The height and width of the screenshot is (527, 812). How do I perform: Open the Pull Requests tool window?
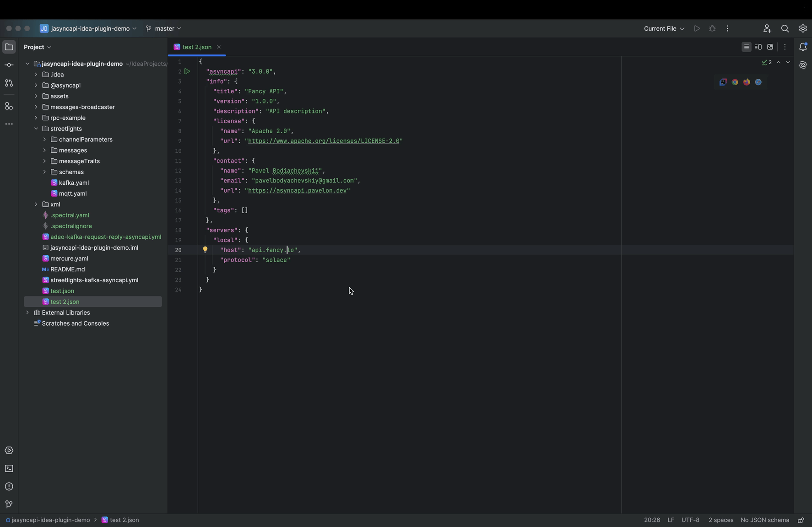(9, 83)
